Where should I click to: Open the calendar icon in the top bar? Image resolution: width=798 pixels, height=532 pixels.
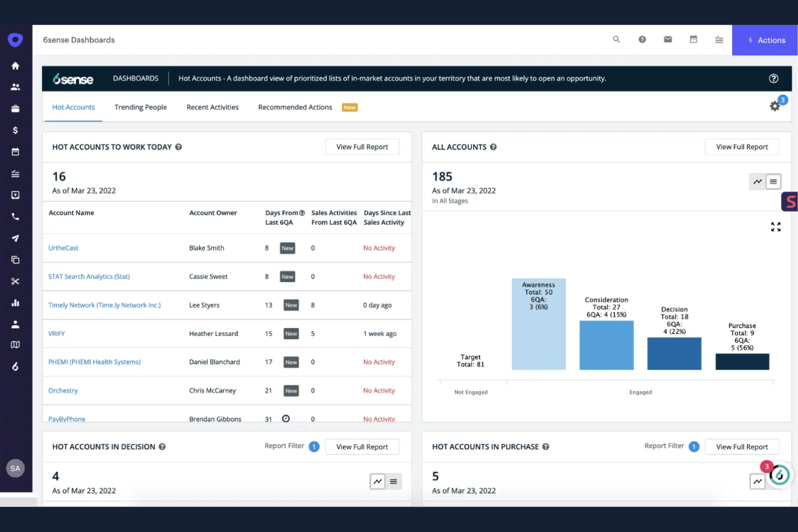point(693,39)
